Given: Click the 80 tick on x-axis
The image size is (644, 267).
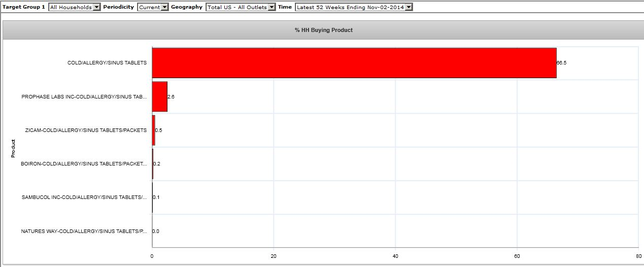Looking at the screenshot, I should [638, 256].
